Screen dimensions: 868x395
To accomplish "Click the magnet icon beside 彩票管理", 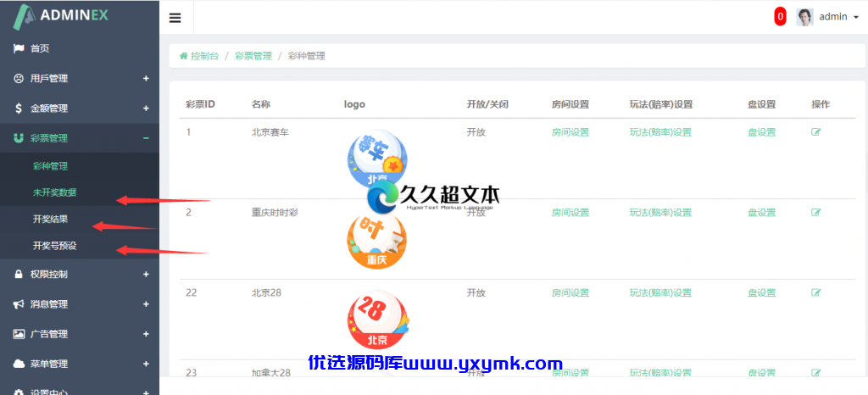I will [19, 138].
